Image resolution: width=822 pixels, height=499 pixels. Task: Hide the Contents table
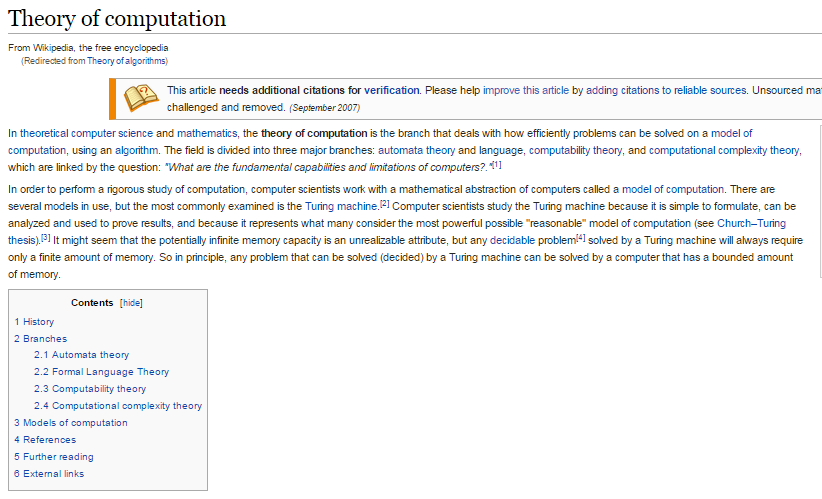tap(131, 303)
